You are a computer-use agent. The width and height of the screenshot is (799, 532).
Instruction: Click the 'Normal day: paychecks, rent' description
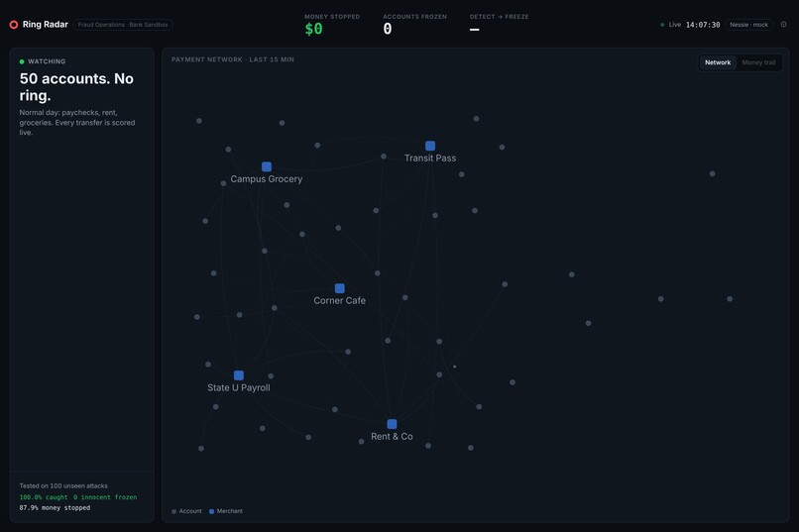click(x=77, y=122)
